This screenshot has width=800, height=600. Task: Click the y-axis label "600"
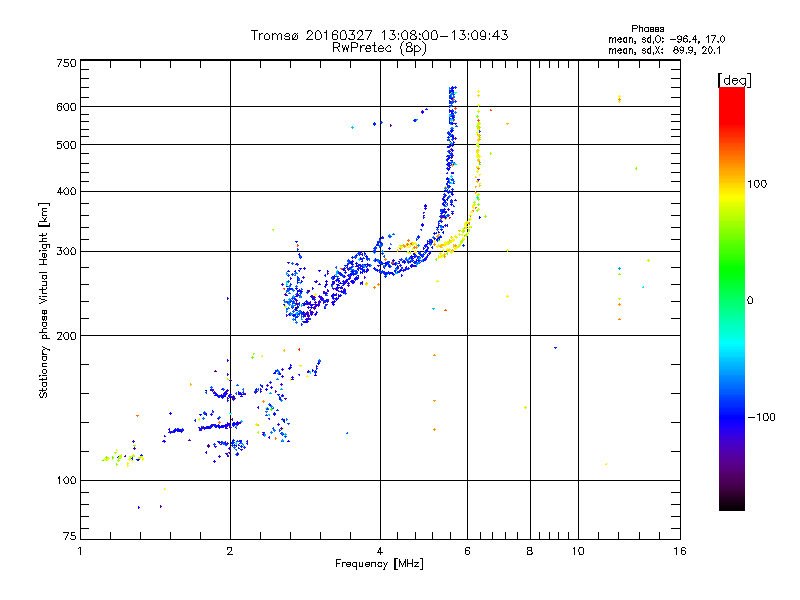coord(67,107)
